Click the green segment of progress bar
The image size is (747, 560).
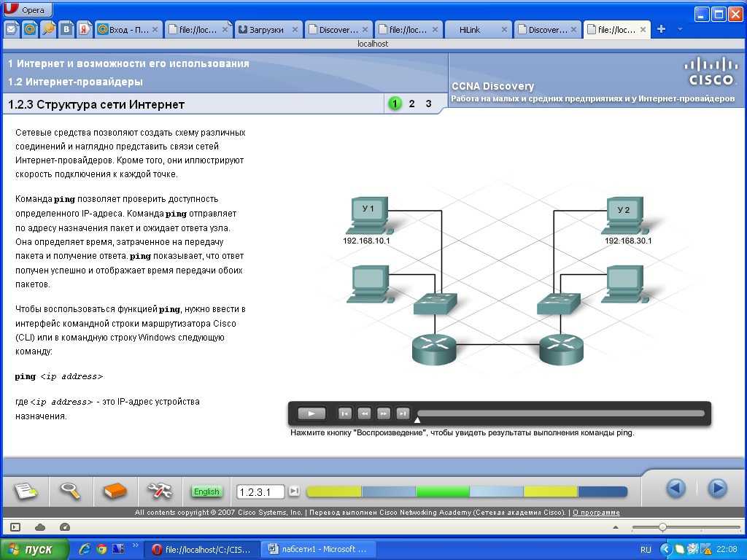click(x=443, y=491)
